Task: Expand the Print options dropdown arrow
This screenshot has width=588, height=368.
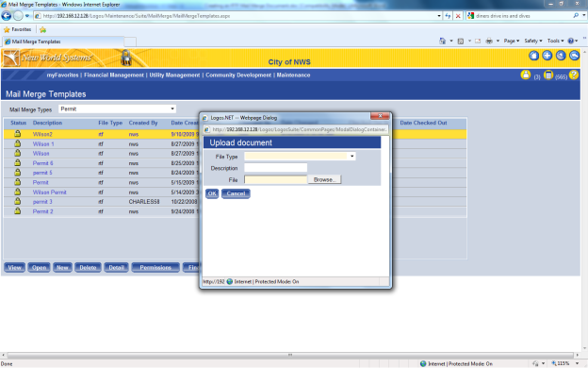Action: 498,41
